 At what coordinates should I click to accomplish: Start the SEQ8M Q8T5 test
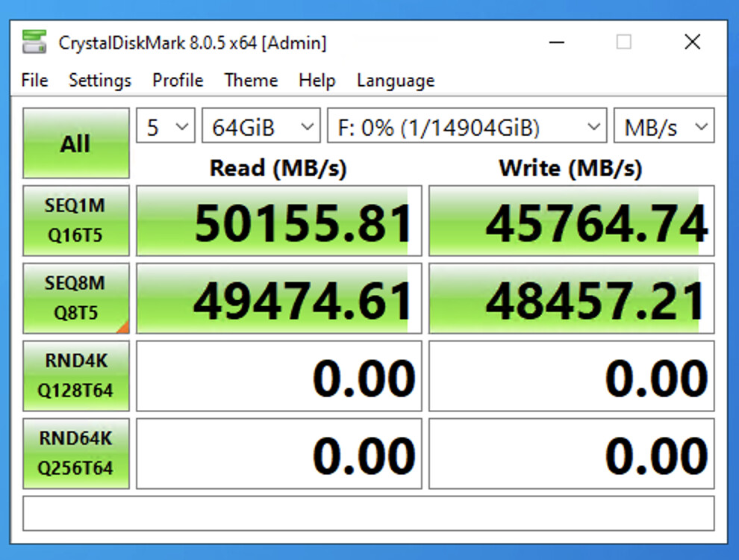[75, 298]
